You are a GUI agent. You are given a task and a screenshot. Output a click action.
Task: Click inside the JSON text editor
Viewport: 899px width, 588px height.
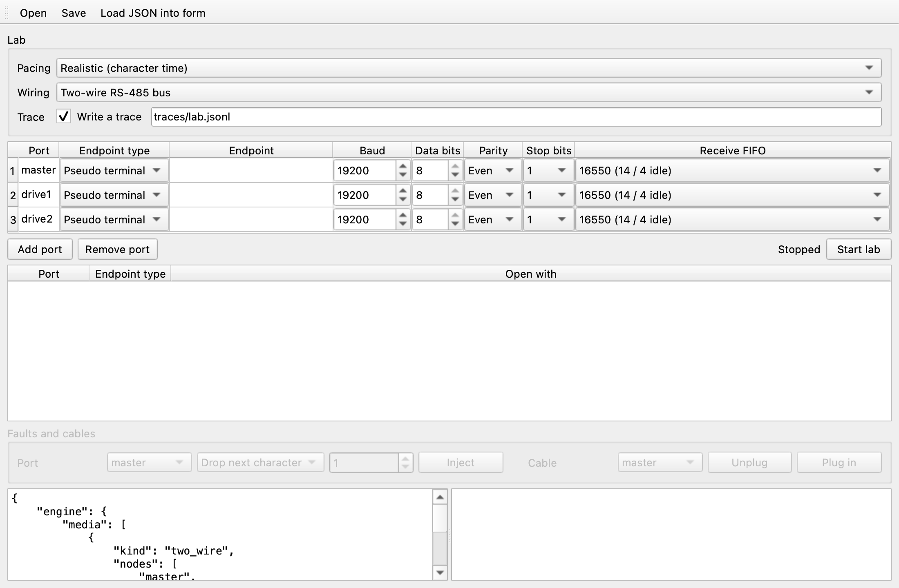(x=221, y=535)
